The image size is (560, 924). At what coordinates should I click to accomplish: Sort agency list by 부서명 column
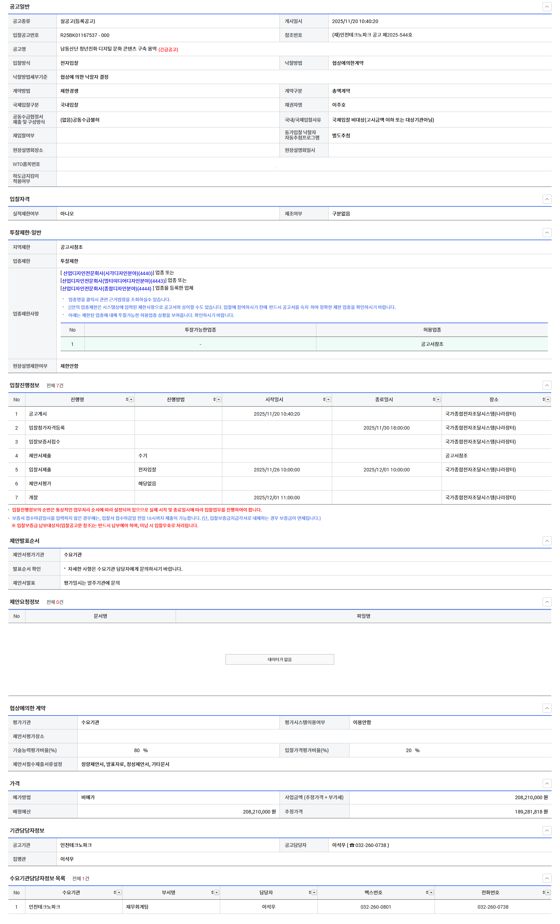212,893
